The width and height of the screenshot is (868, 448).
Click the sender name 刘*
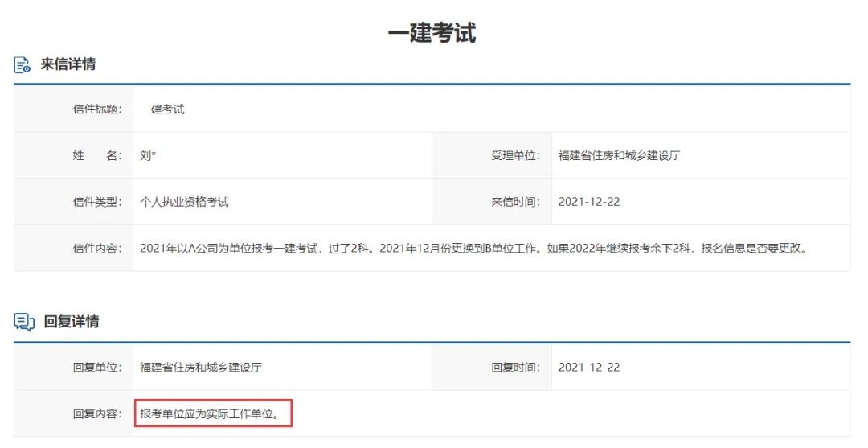(x=148, y=156)
